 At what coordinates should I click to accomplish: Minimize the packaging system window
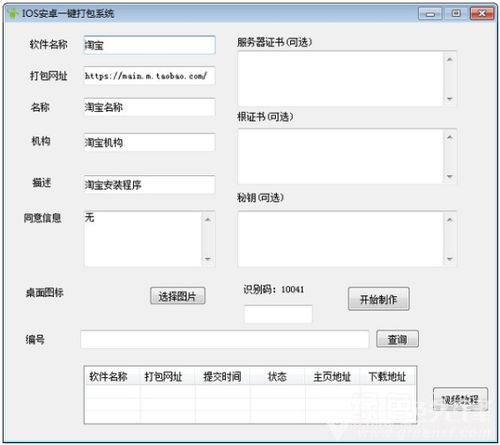pos(430,14)
